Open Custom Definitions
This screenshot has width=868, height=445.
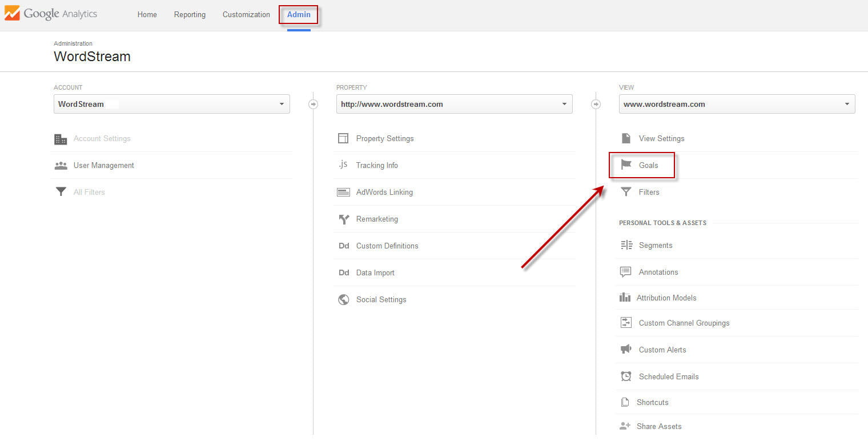click(x=387, y=246)
